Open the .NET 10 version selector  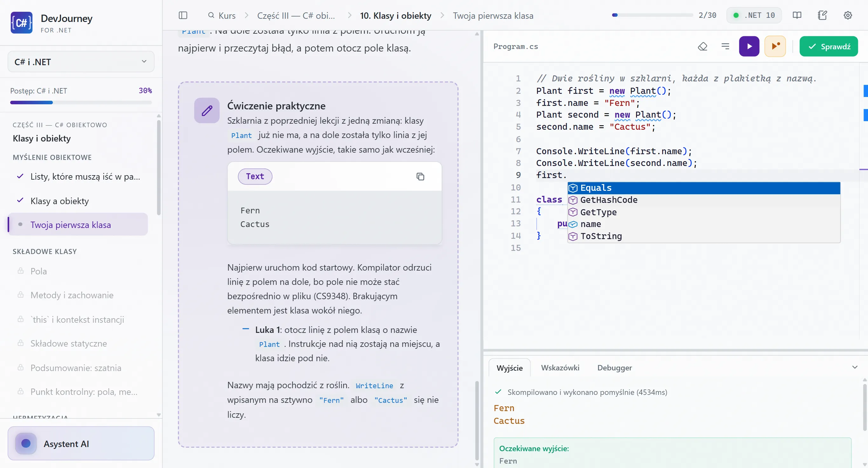[754, 16]
